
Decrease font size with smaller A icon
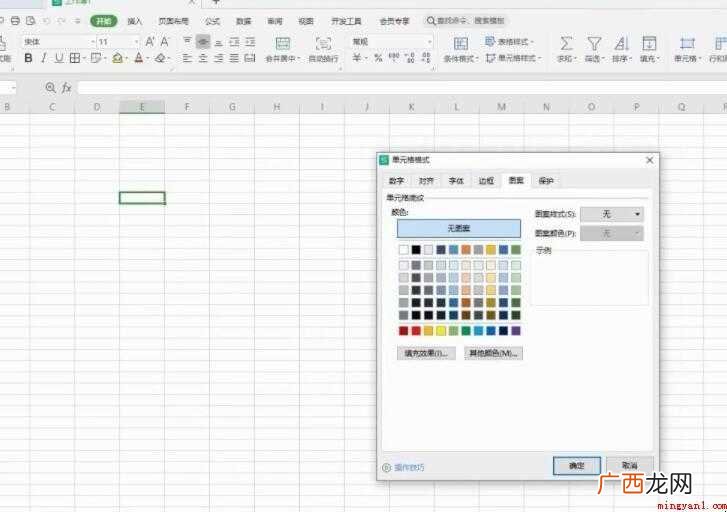click(x=164, y=42)
